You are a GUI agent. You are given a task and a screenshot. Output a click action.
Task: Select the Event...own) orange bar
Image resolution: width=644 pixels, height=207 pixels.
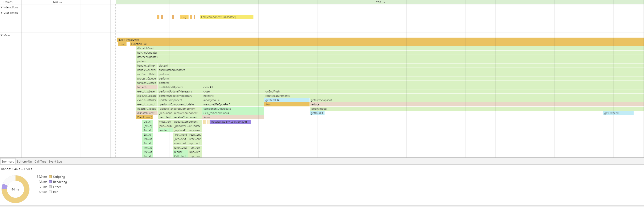tap(145, 117)
